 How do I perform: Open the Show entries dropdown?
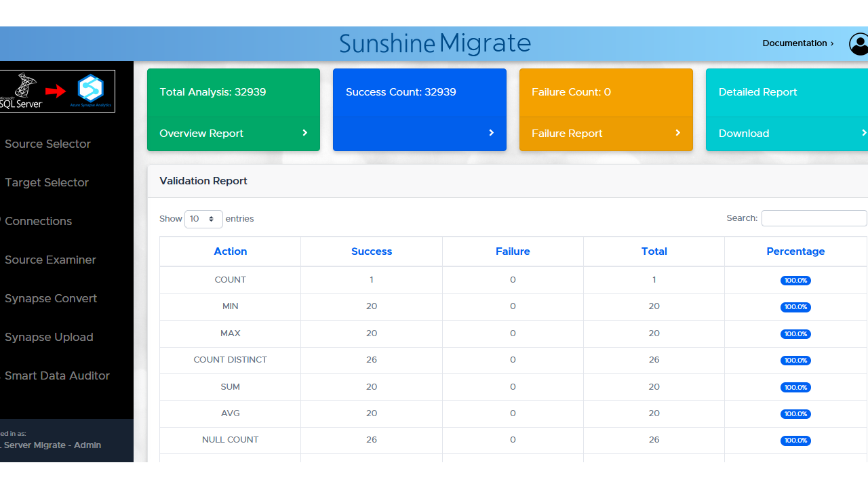[203, 219]
